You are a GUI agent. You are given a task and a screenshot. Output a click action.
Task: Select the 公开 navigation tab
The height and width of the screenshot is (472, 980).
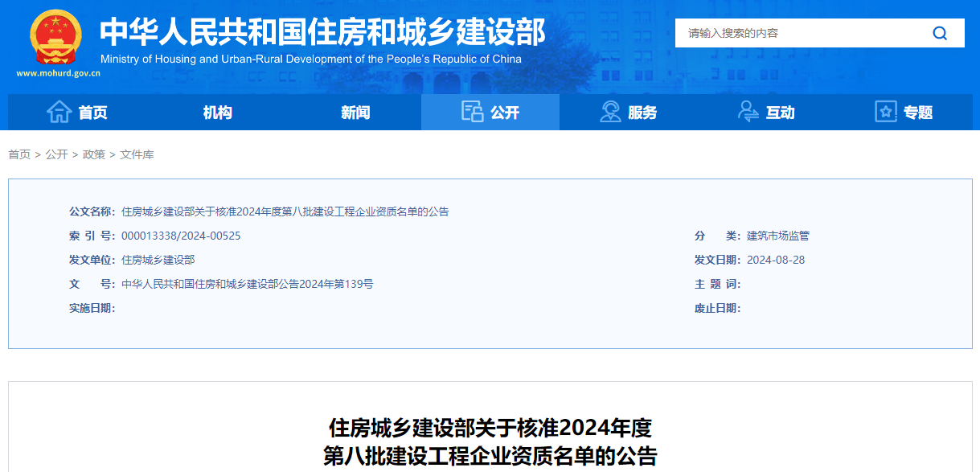coord(490,112)
